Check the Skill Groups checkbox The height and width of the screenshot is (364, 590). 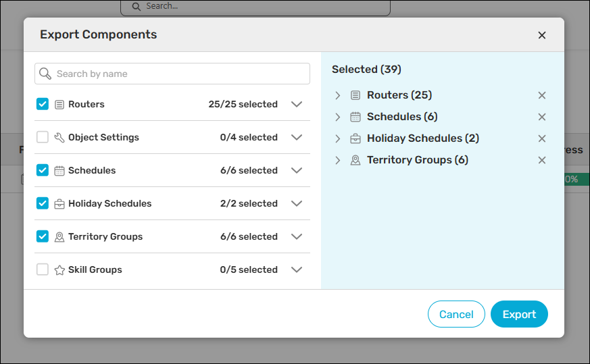point(43,269)
